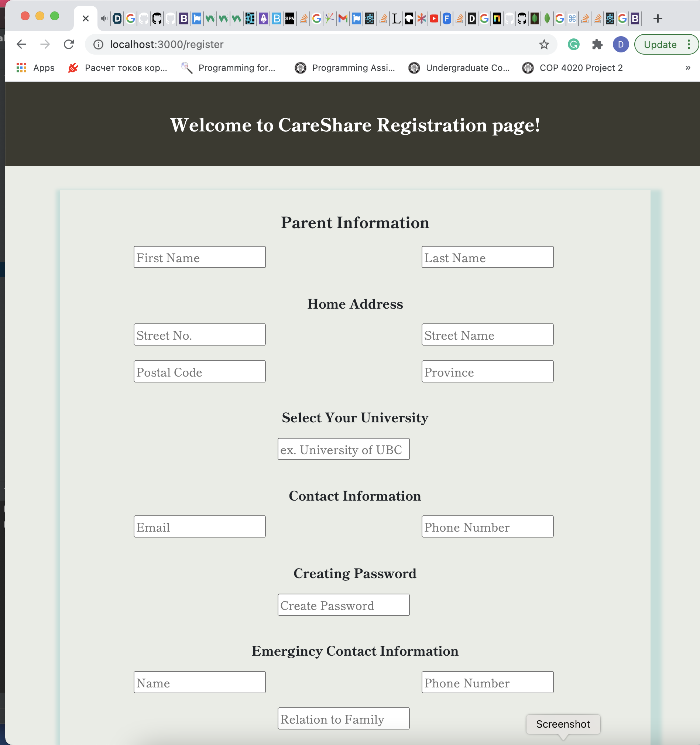The image size is (700, 745).
Task: Reload the registration page
Action: point(69,44)
